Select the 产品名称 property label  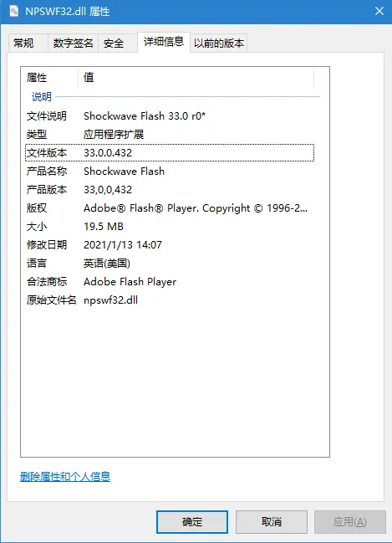point(47,171)
